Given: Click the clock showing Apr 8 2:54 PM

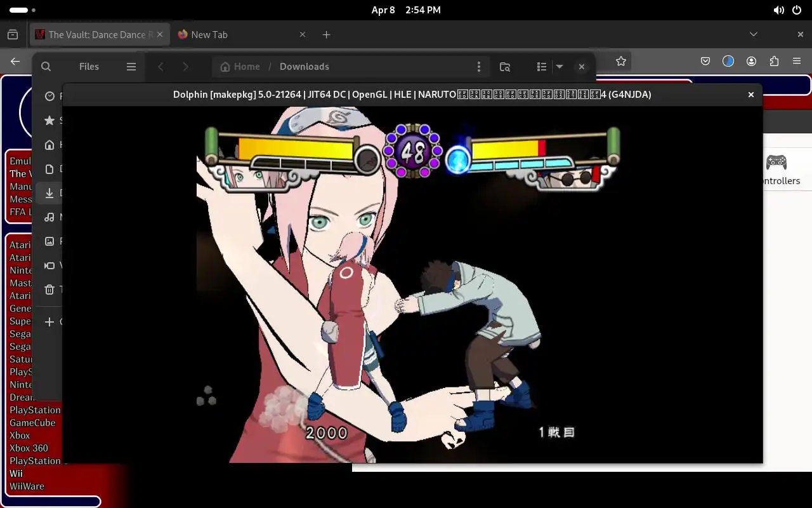Looking at the screenshot, I should coord(406,10).
